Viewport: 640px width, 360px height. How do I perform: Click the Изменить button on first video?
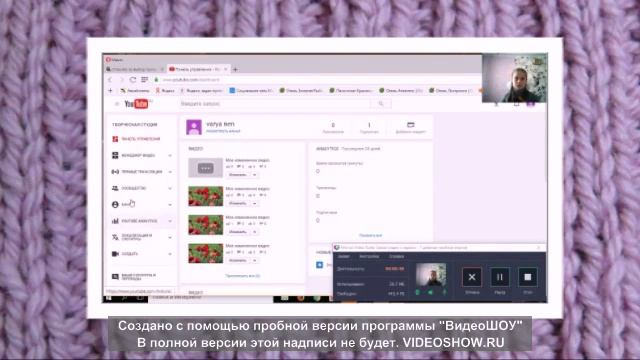pyautogui.click(x=238, y=175)
